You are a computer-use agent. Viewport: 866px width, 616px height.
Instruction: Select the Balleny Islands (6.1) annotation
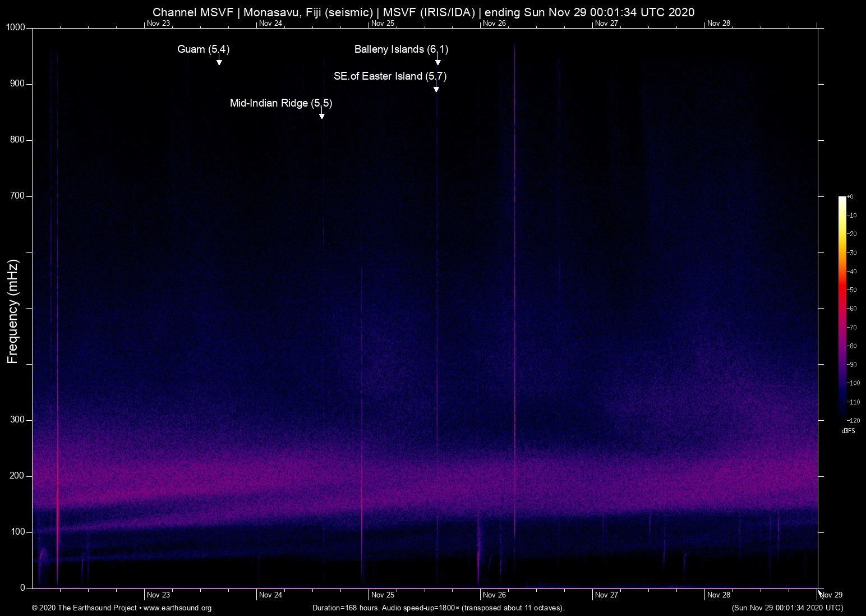(401, 49)
